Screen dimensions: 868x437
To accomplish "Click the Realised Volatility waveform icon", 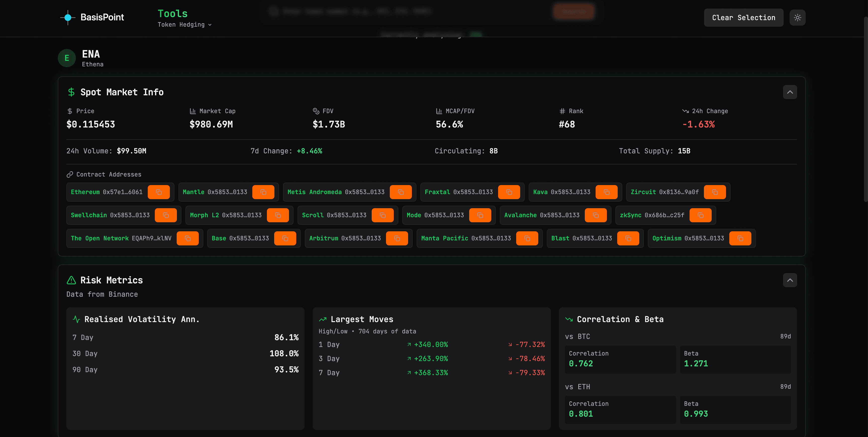I will (x=76, y=319).
